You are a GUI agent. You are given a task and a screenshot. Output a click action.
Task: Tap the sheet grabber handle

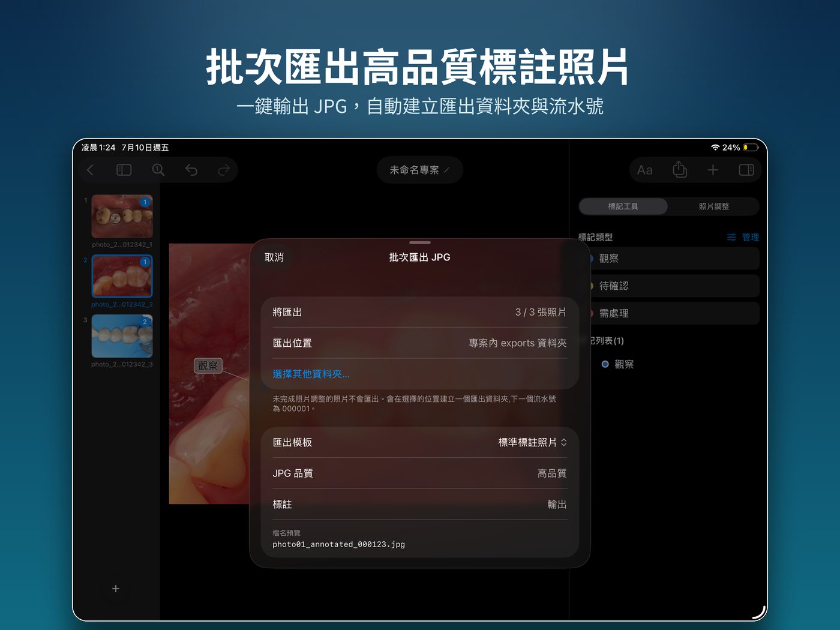coord(420,242)
